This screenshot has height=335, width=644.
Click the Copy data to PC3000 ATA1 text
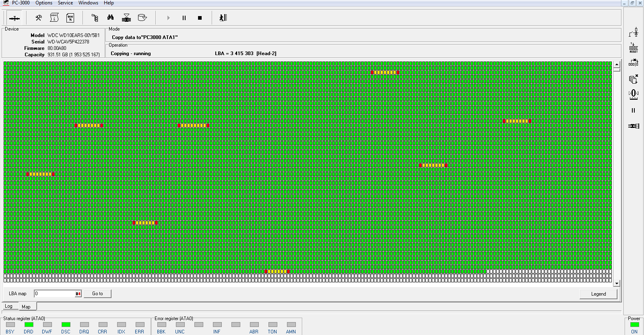pyautogui.click(x=144, y=37)
